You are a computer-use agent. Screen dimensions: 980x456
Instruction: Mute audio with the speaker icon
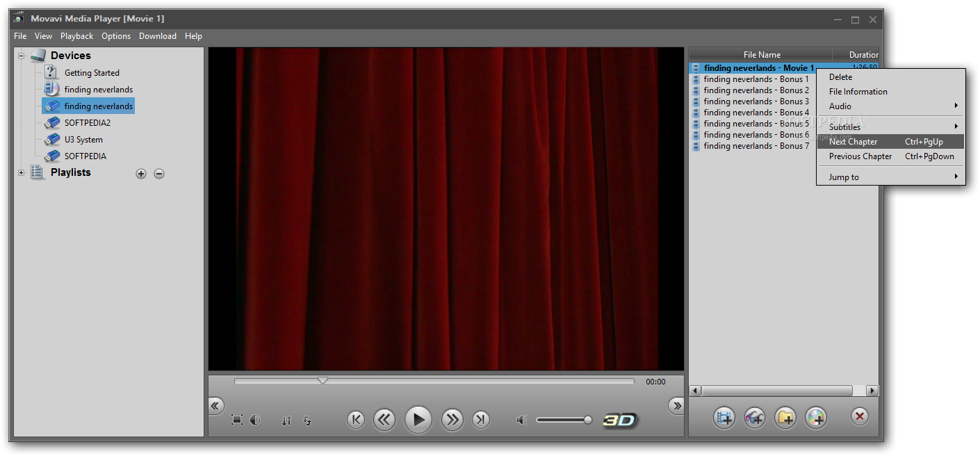522,420
